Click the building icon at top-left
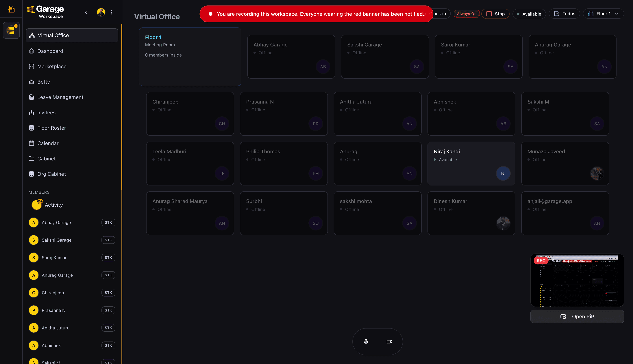633x364 pixels. (x=11, y=9)
